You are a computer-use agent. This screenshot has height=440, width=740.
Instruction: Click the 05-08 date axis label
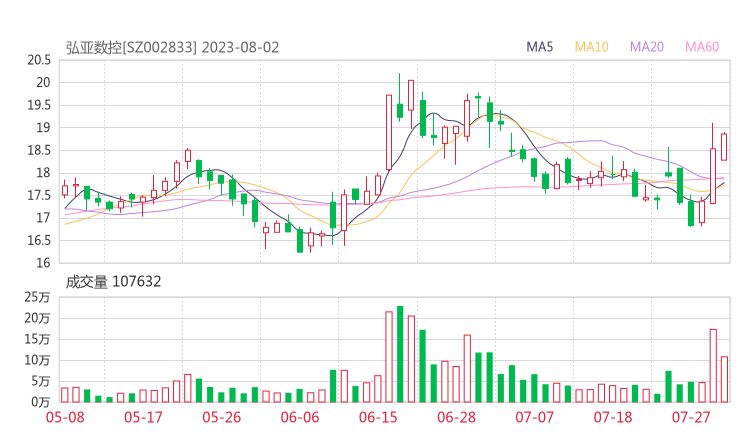point(65,417)
